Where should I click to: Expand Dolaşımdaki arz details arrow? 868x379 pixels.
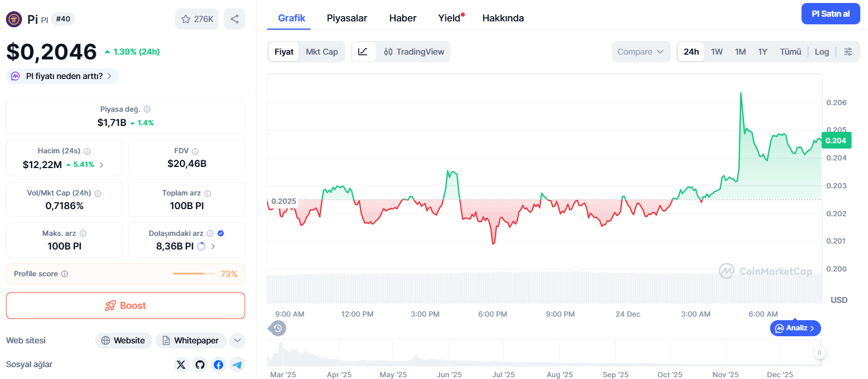[213, 246]
